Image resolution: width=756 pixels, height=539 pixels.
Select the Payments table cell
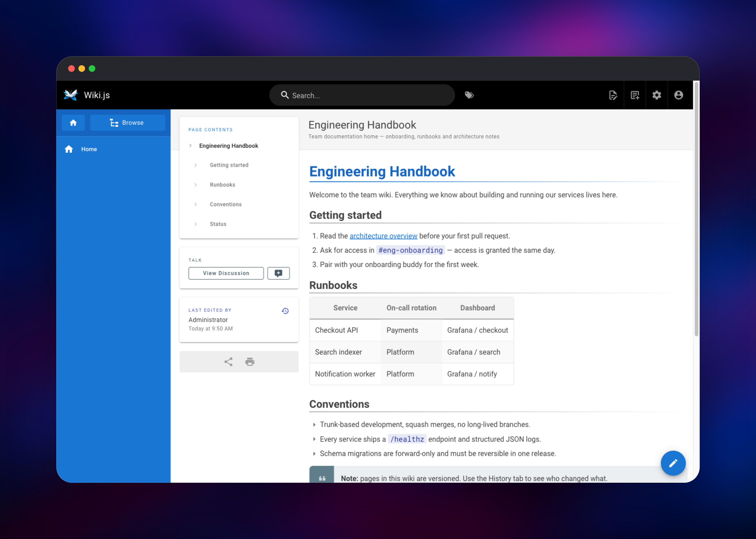point(411,330)
